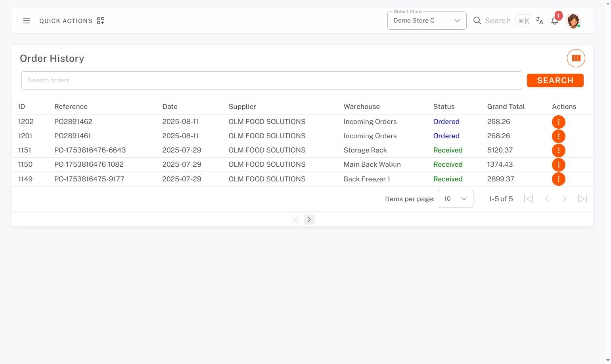Click the Grand Total column header

pyautogui.click(x=506, y=107)
